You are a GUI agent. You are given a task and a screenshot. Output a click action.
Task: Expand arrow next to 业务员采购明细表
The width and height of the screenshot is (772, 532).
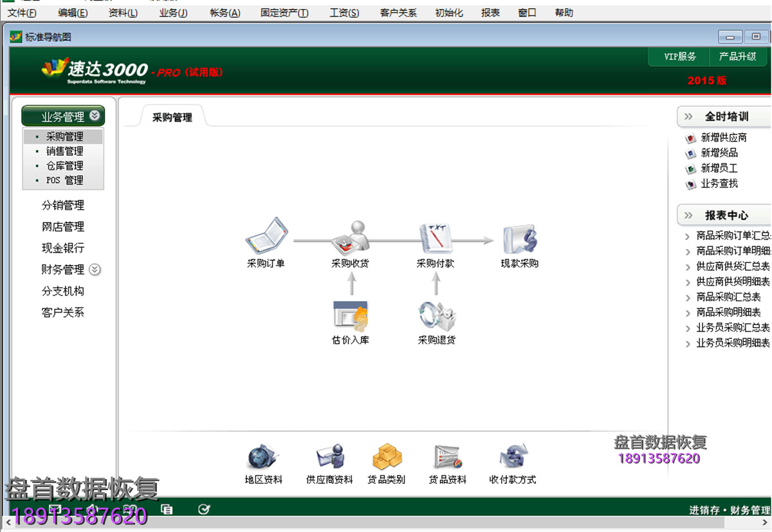coord(688,344)
